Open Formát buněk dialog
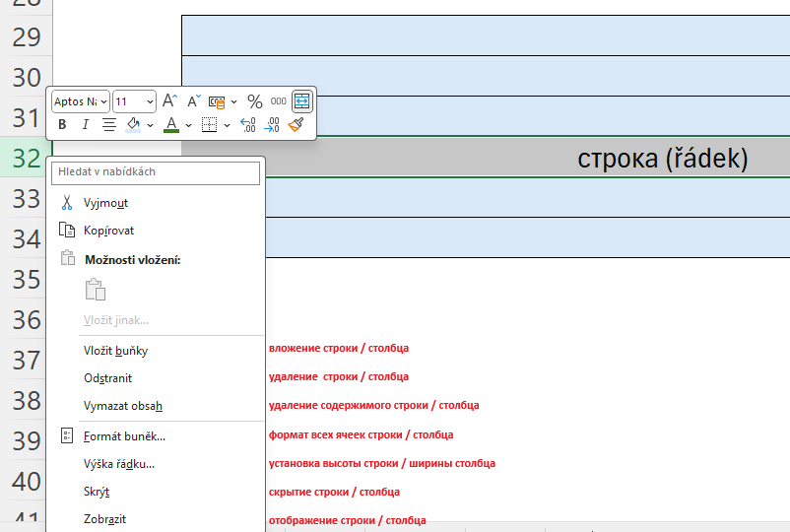Screen dimensions: 790x532 (124, 435)
